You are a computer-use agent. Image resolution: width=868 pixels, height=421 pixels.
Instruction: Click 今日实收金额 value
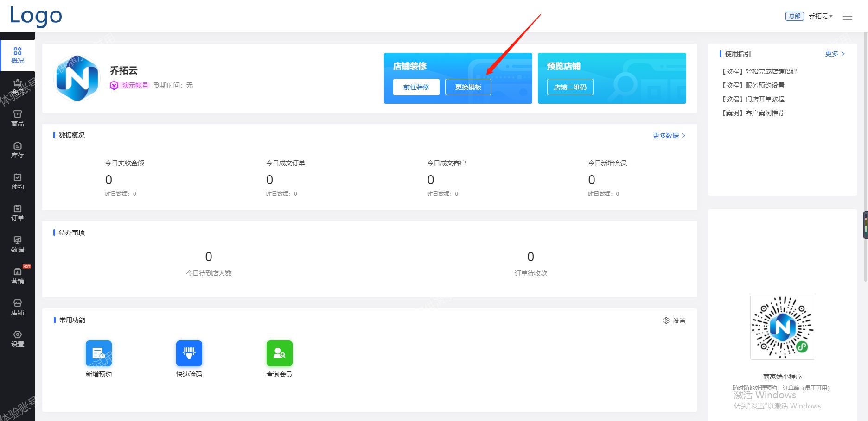point(108,180)
